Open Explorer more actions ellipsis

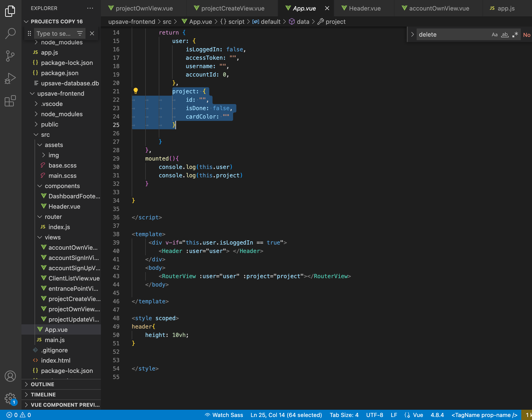click(90, 8)
